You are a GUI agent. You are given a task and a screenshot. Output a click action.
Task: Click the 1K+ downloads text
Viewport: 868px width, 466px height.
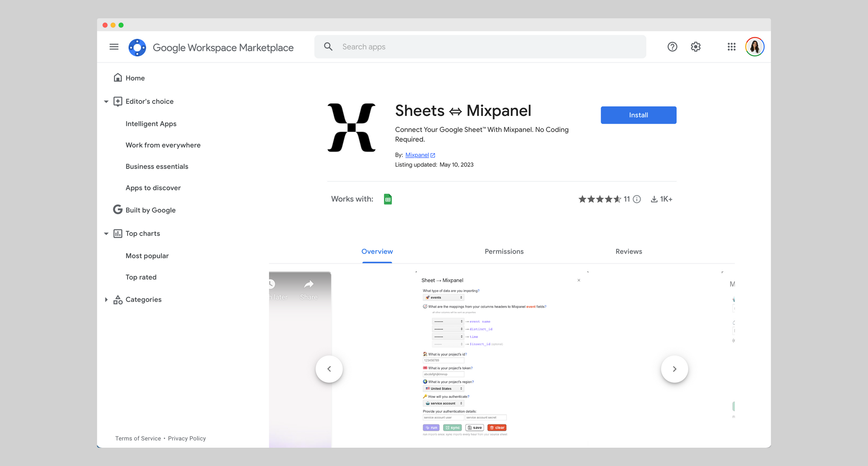coord(666,199)
